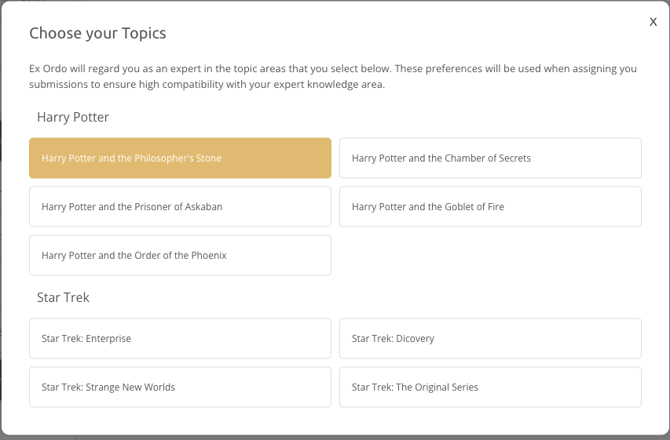
Task: Mark The Original Series as expertise
Action: click(490, 387)
